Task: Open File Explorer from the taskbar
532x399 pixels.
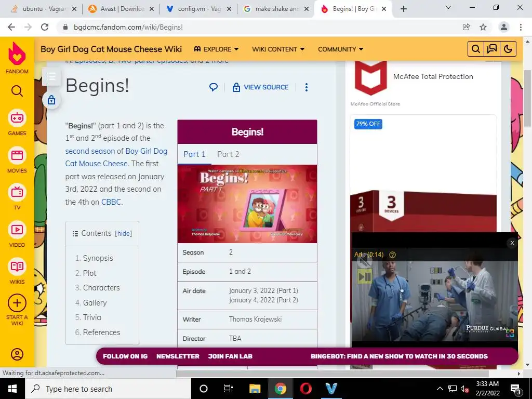Action: [x=255, y=389]
